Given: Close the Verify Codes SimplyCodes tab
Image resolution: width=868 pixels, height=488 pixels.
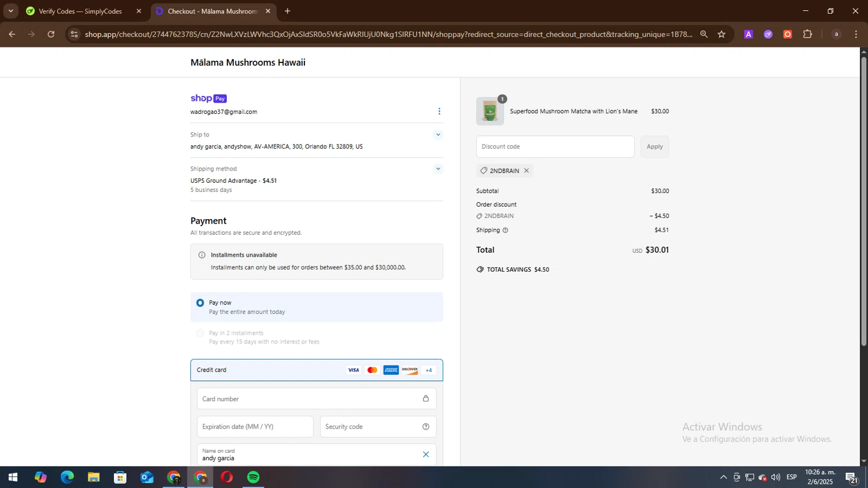Looking at the screenshot, I should pyautogui.click(x=139, y=11).
